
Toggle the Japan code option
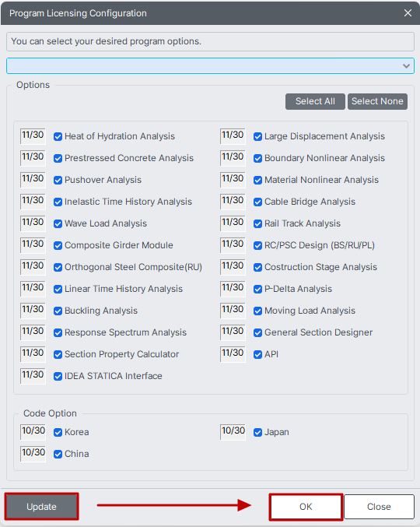pyautogui.click(x=258, y=432)
